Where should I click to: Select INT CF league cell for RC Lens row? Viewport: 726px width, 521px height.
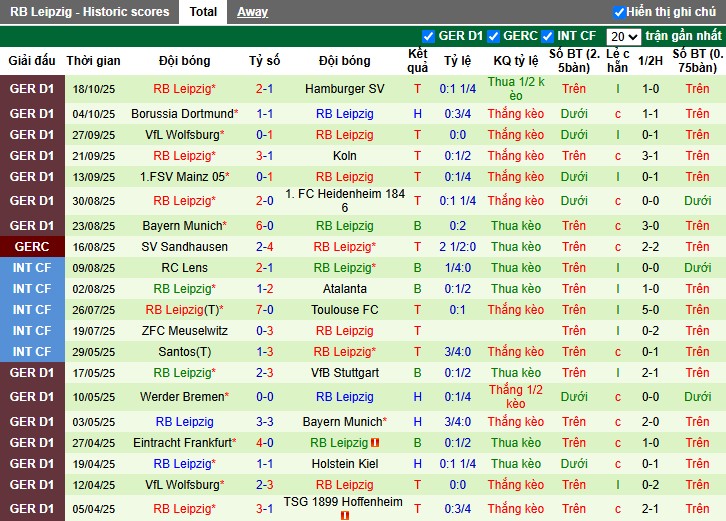32,268
